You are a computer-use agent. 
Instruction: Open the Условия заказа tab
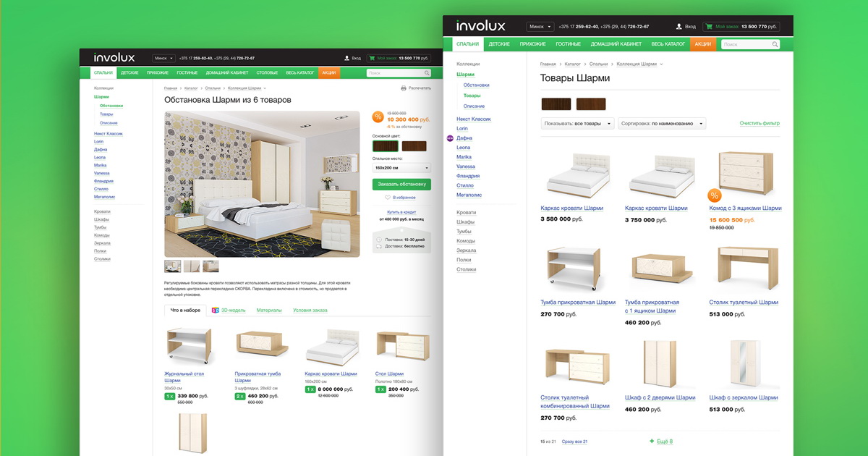[x=310, y=310]
